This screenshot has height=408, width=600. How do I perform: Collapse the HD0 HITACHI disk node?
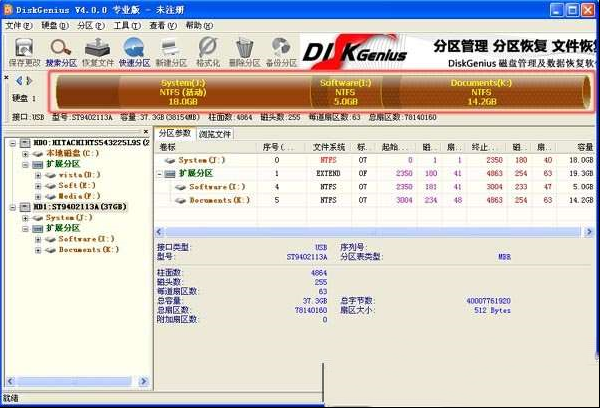click(13, 144)
